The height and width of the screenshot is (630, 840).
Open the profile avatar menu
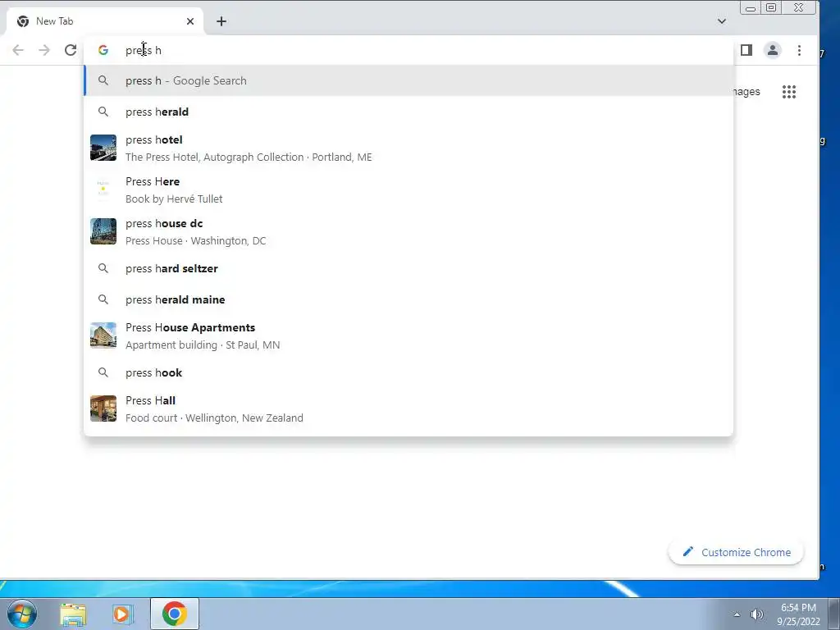pyautogui.click(x=773, y=50)
